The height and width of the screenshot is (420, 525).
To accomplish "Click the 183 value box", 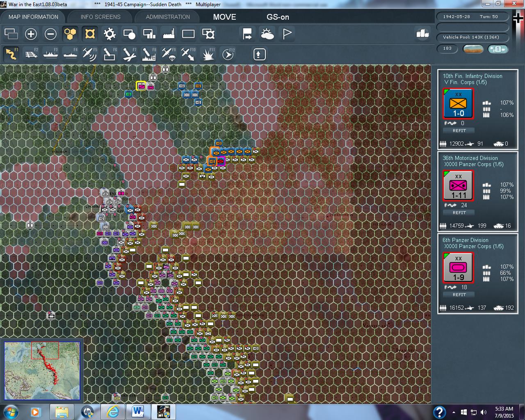I will (447, 49).
